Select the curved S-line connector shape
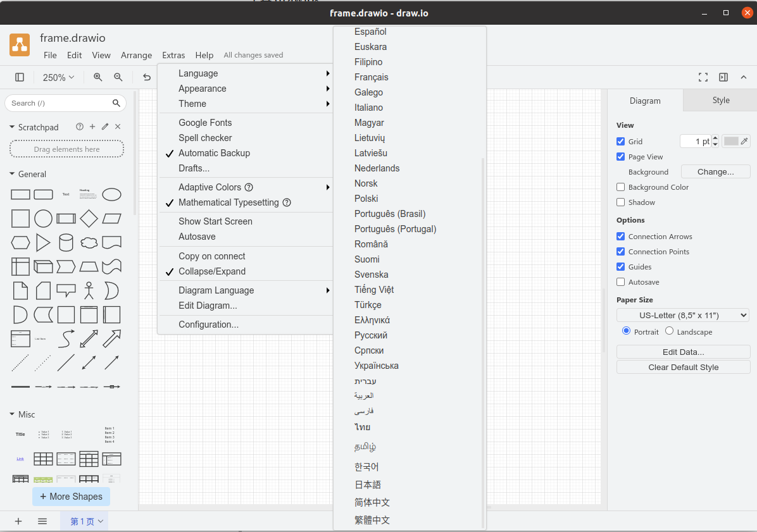 66,338
